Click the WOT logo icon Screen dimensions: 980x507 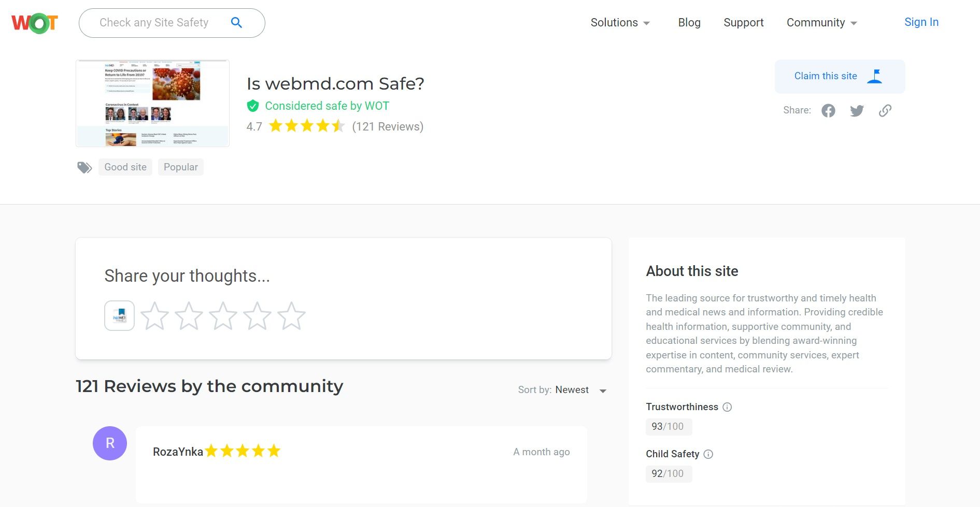34,23
